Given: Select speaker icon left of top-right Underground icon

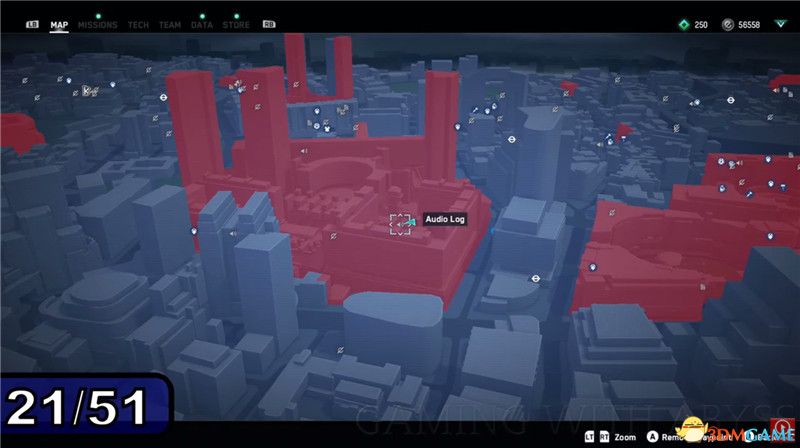Looking at the screenshot, I should click(x=694, y=103).
